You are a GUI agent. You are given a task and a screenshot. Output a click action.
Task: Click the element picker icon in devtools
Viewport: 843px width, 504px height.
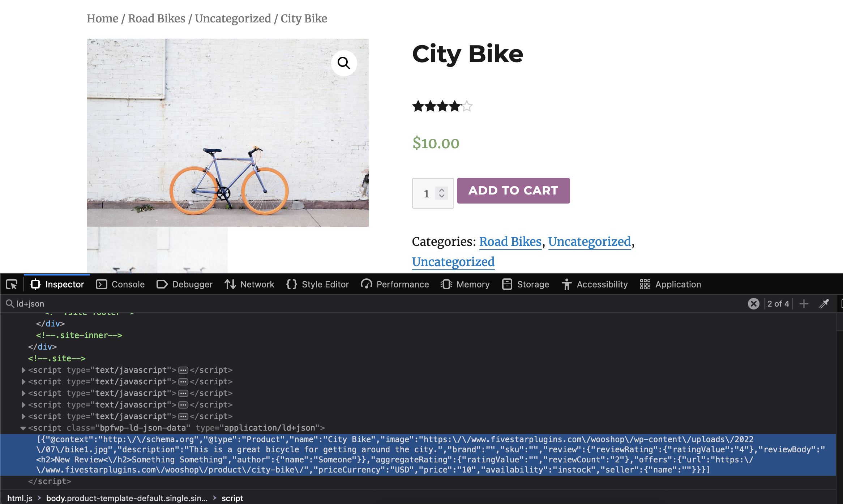pyautogui.click(x=12, y=285)
